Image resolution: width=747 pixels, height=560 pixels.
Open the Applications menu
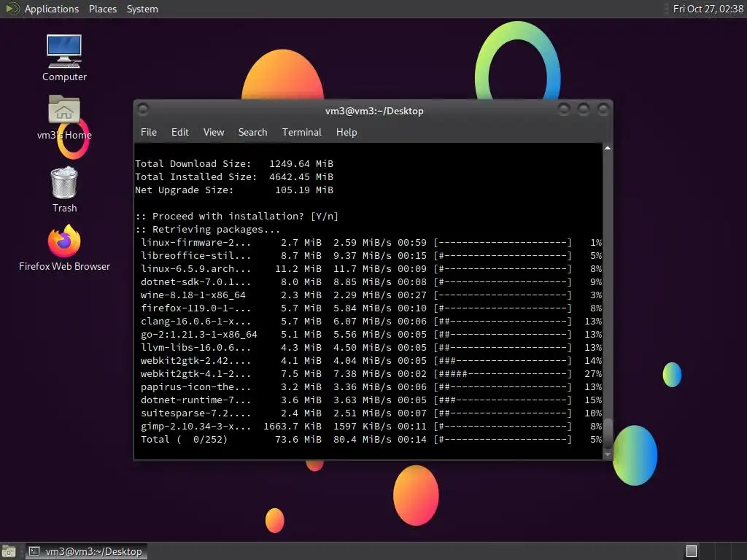pyautogui.click(x=52, y=9)
